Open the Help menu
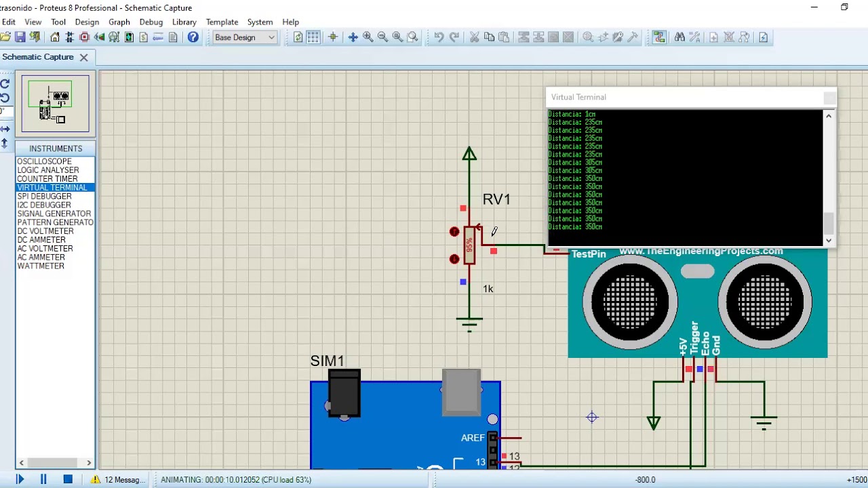The height and width of the screenshot is (488, 868). click(290, 22)
